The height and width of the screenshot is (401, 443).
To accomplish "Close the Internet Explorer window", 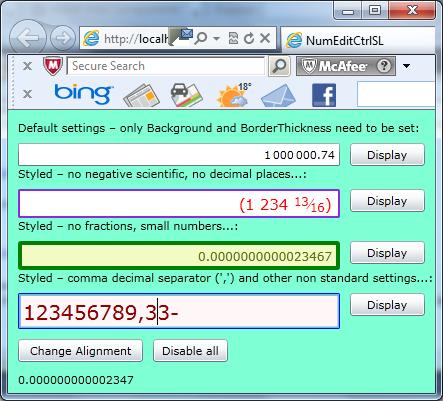I will coord(412,10).
